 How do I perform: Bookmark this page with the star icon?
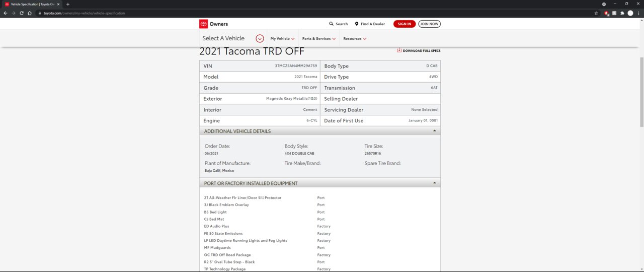[x=596, y=13]
